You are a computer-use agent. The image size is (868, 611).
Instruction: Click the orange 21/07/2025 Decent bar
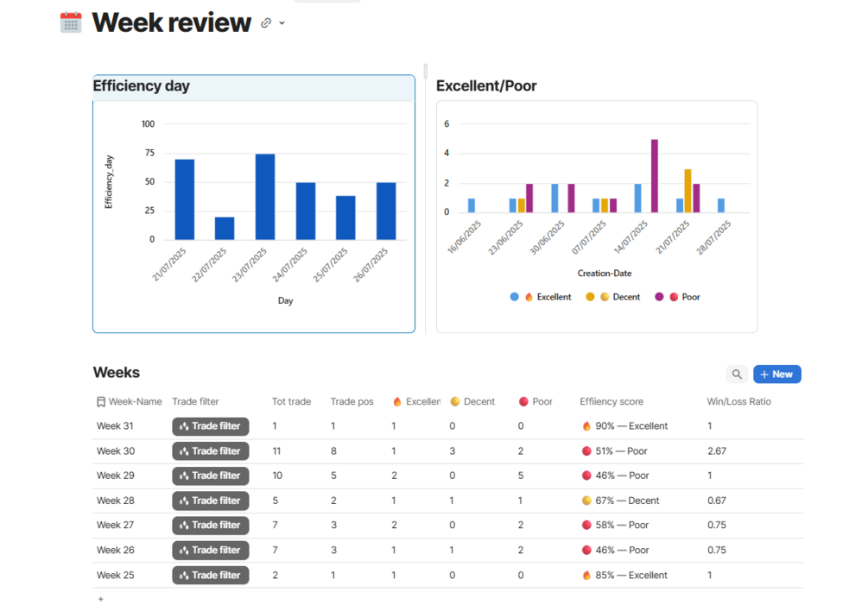pos(687,191)
